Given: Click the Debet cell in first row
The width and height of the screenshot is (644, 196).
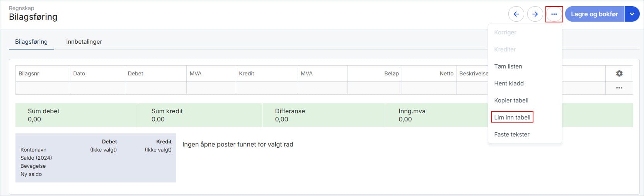Looking at the screenshot, I should click(x=155, y=88).
